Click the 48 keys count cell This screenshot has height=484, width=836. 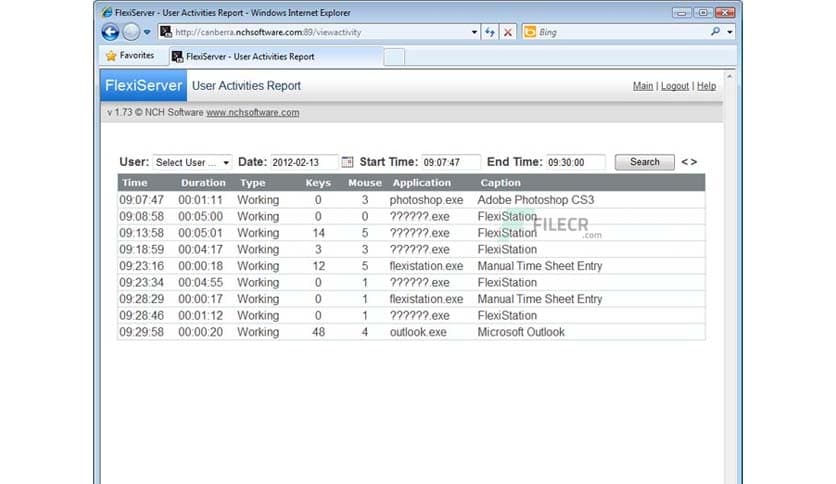tap(318, 332)
